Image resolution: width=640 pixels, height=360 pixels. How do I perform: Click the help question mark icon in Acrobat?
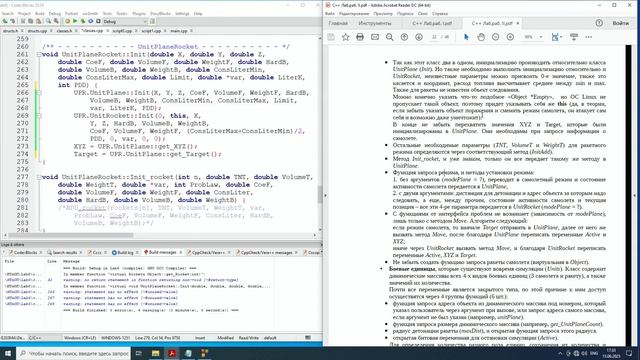click(599, 23)
